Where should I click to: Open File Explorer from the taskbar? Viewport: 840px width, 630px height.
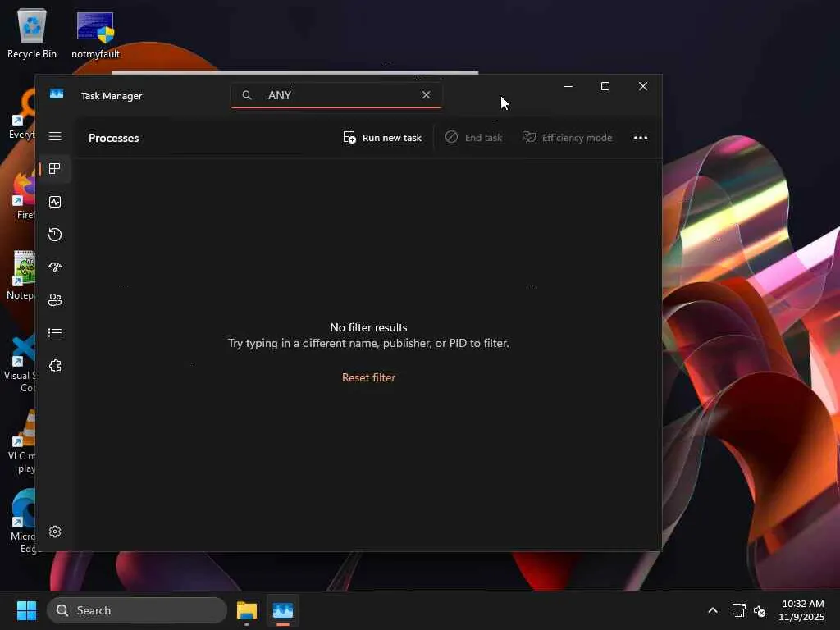pos(247,610)
